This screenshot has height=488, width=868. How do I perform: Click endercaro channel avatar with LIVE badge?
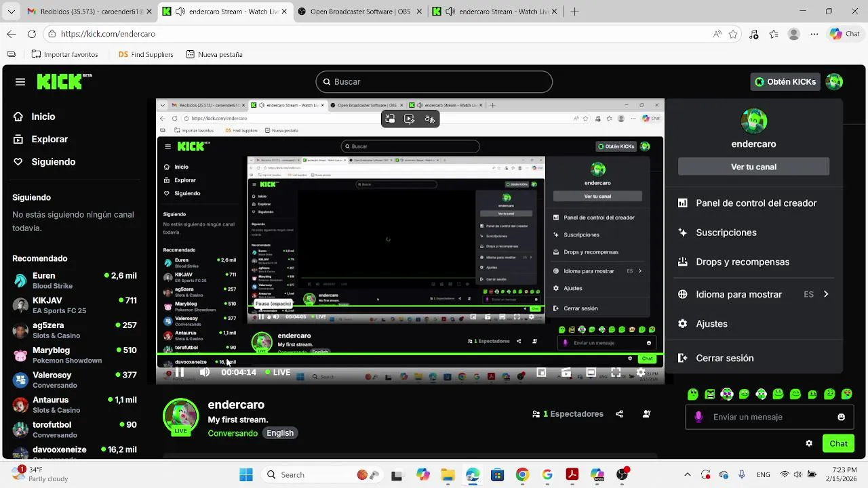(180, 417)
